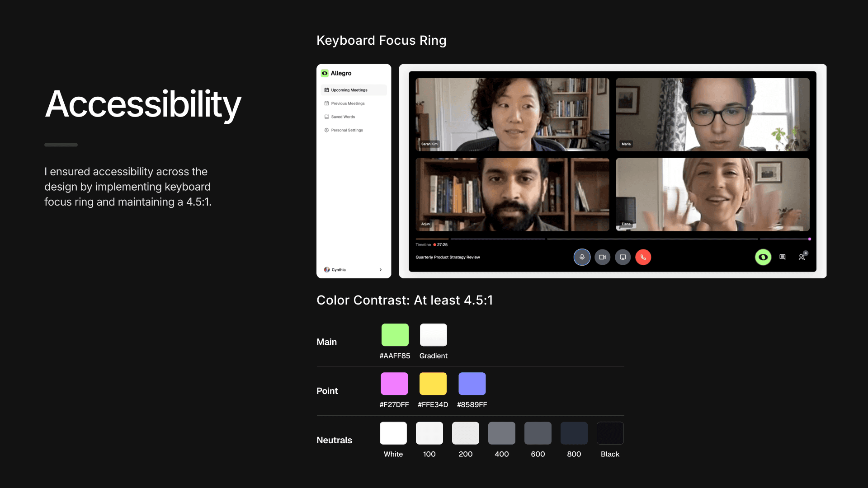Toggle the camera video button
The height and width of the screenshot is (488, 868).
602,257
